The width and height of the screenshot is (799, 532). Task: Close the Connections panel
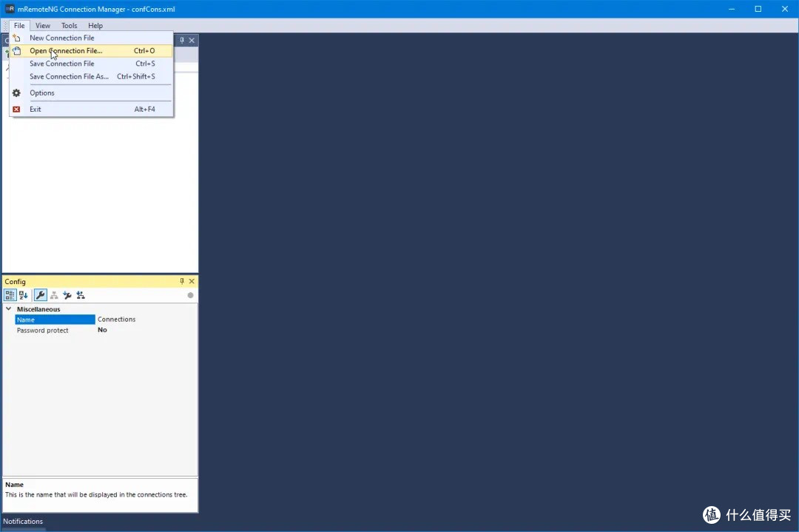click(x=192, y=40)
